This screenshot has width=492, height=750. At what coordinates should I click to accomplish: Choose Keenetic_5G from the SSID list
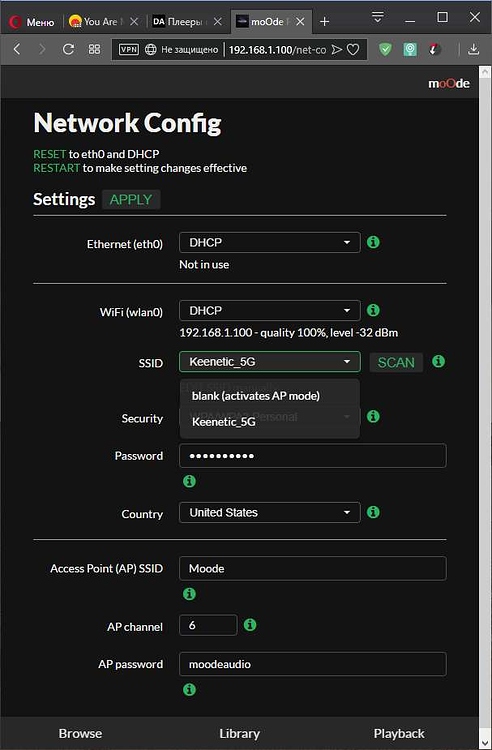click(x=270, y=422)
